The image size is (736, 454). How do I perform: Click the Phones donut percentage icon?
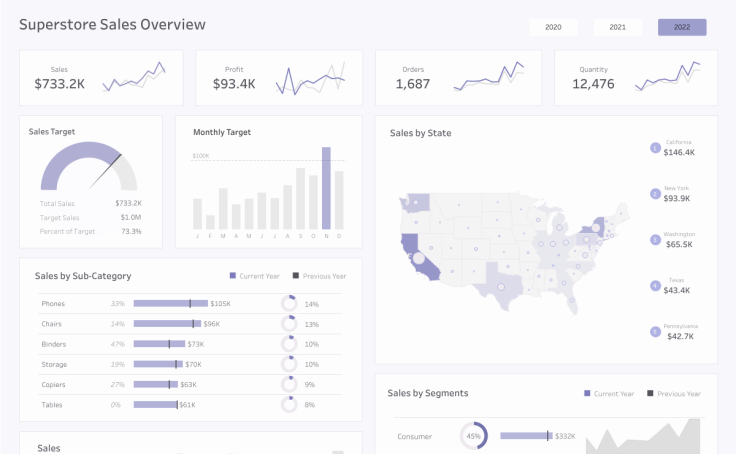click(289, 303)
